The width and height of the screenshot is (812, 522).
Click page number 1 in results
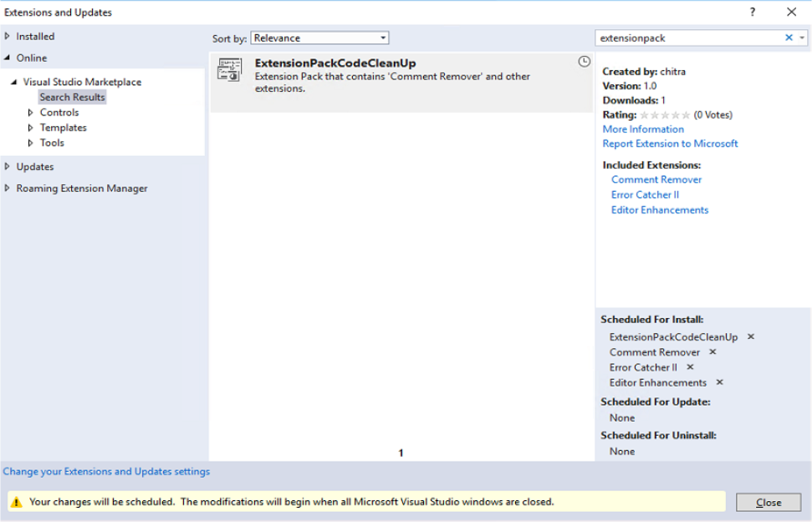(x=401, y=453)
